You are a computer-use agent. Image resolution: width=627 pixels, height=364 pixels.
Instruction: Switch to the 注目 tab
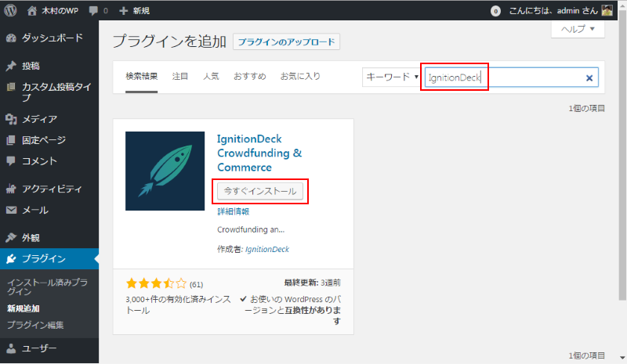point(180,76)
